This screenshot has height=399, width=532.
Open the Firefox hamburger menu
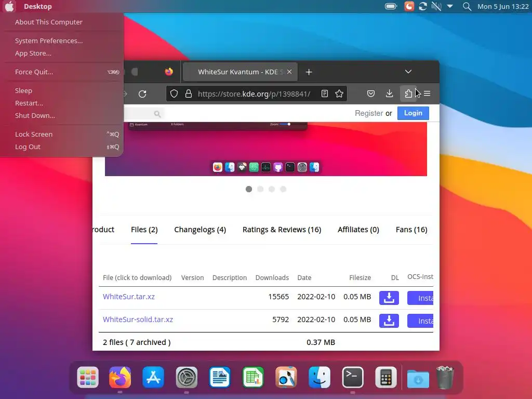(427, 94)
